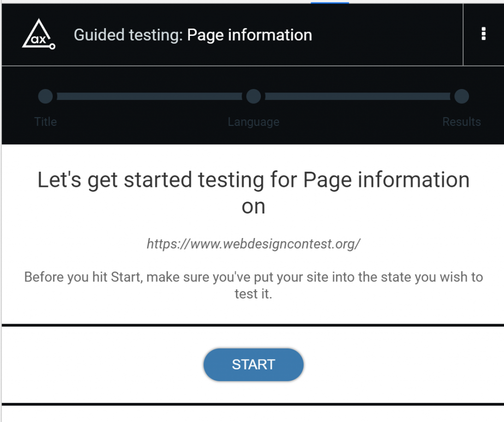Click the blue tab indicator at top edge

pos(330,2)
